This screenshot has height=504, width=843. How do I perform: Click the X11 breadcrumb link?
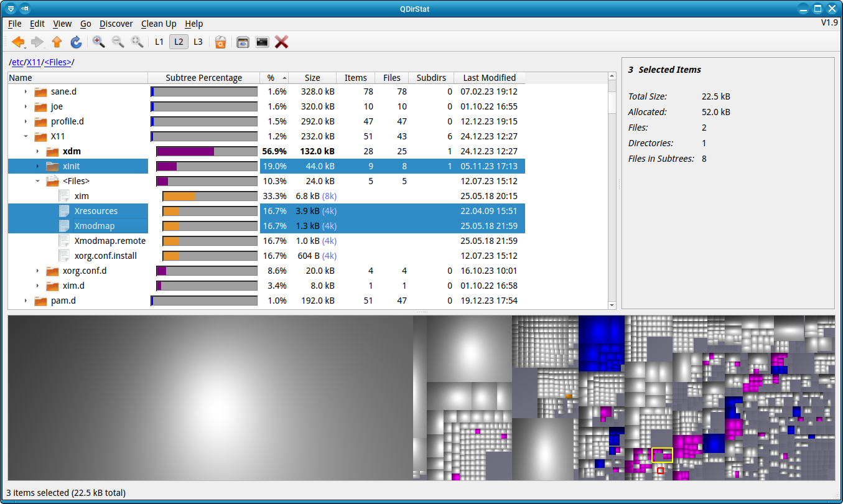(34, 62)
